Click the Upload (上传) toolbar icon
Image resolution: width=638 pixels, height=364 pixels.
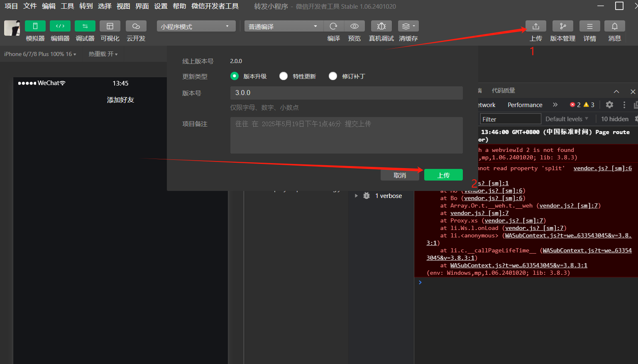pyautogui.click(x=535, y=26)
